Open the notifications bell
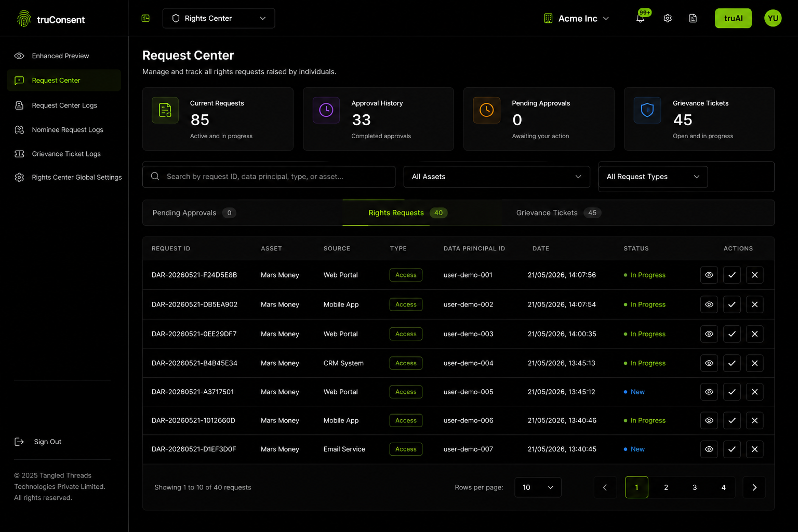Screen dimensions: 798x532 tap(640, 18)
